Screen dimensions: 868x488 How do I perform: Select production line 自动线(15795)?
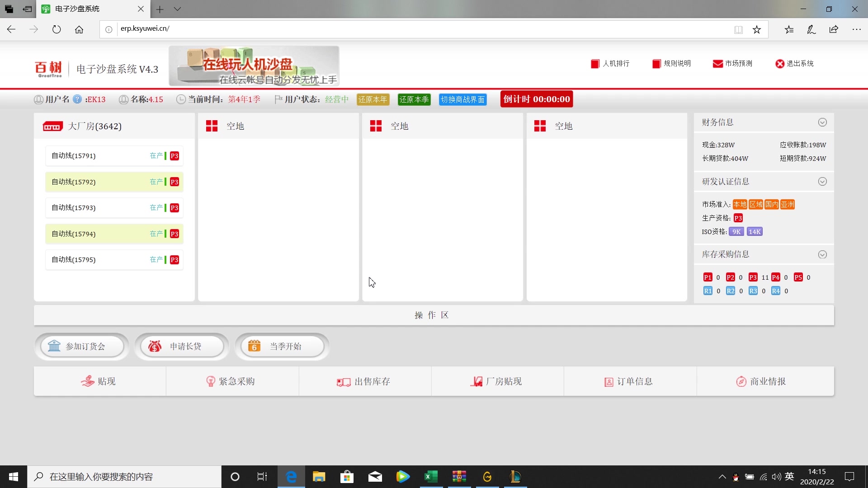click(x=114, y=260)
